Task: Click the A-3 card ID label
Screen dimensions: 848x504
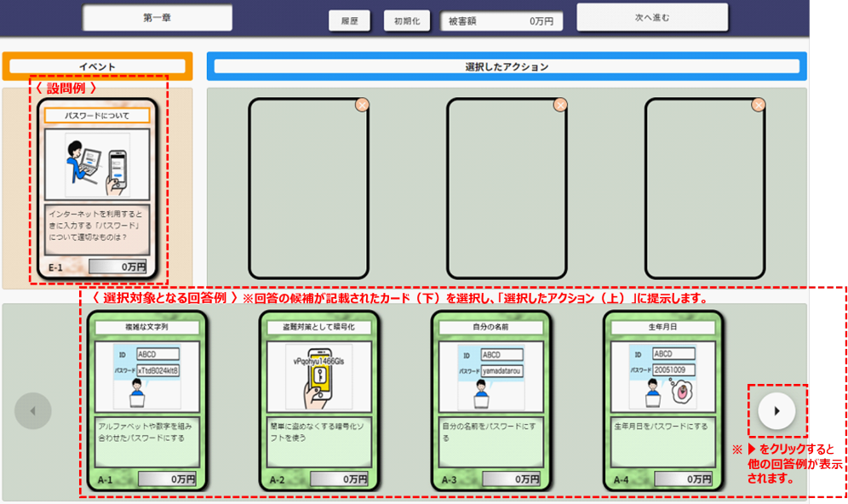Action: pos(449,479)
